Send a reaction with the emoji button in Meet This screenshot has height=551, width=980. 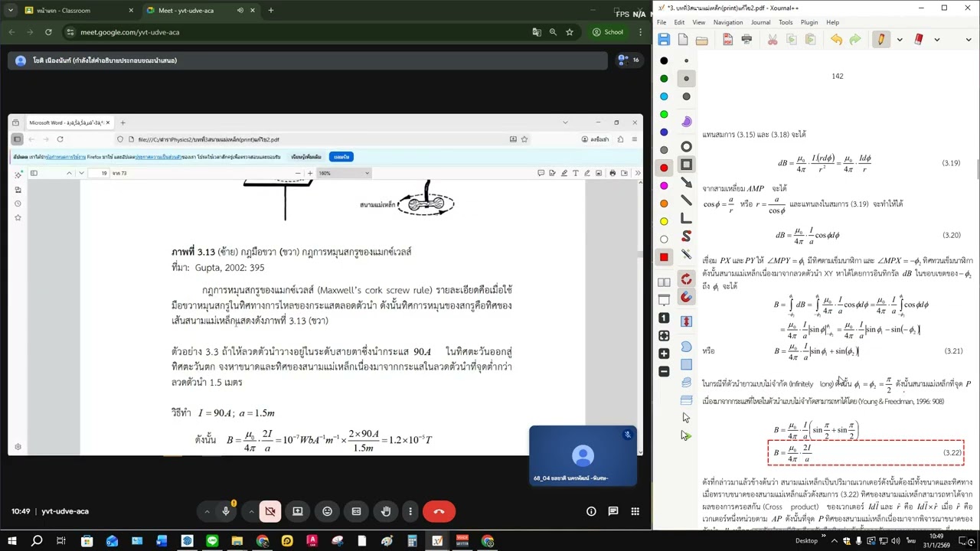tap(327, 511)
